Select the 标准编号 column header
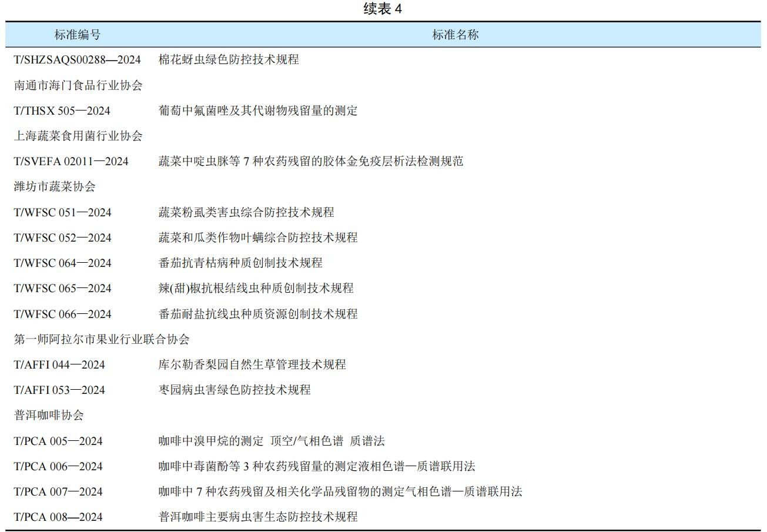The width and height of the screenshot is (767, 532). click(78, 35)
